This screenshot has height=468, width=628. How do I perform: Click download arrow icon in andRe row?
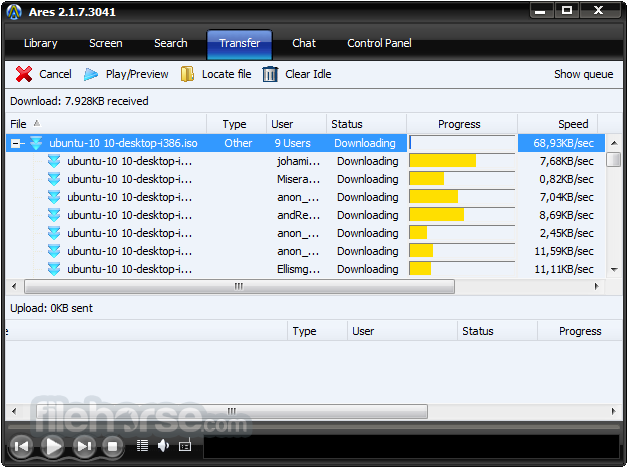click(54, 215)
